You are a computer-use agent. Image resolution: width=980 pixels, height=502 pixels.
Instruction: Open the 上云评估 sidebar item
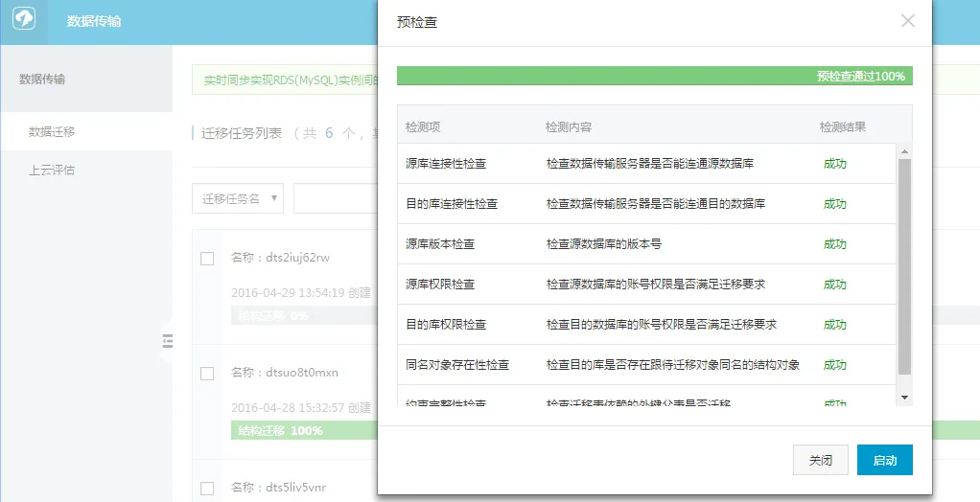[x=86, y=170]
